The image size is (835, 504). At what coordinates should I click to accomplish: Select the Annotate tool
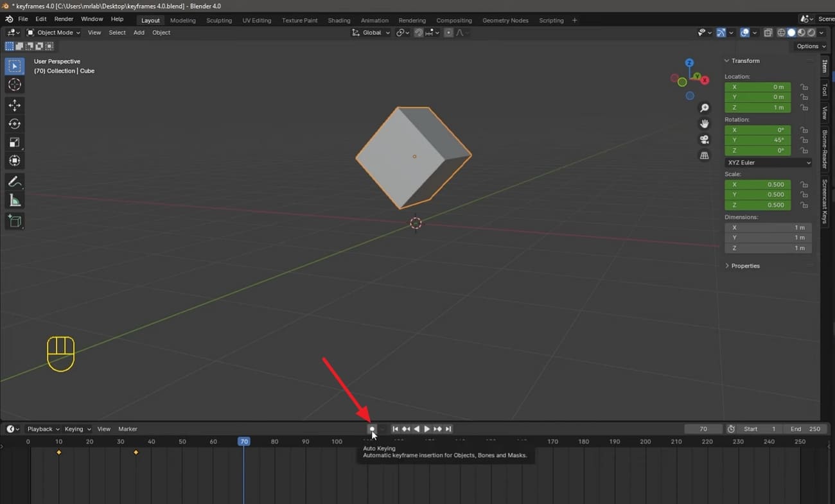15,182
